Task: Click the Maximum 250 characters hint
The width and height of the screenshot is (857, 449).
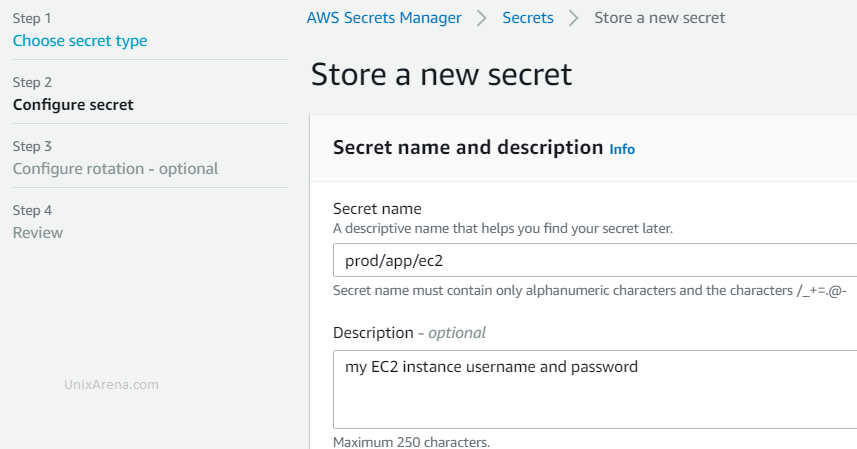Action: 411,441
